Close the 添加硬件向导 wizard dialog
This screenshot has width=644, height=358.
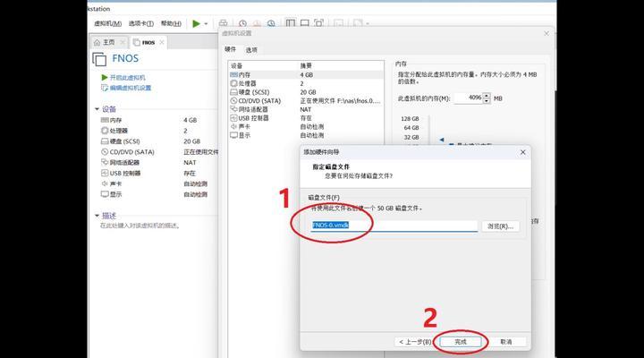pyautogui.click(x=523, y=152)
